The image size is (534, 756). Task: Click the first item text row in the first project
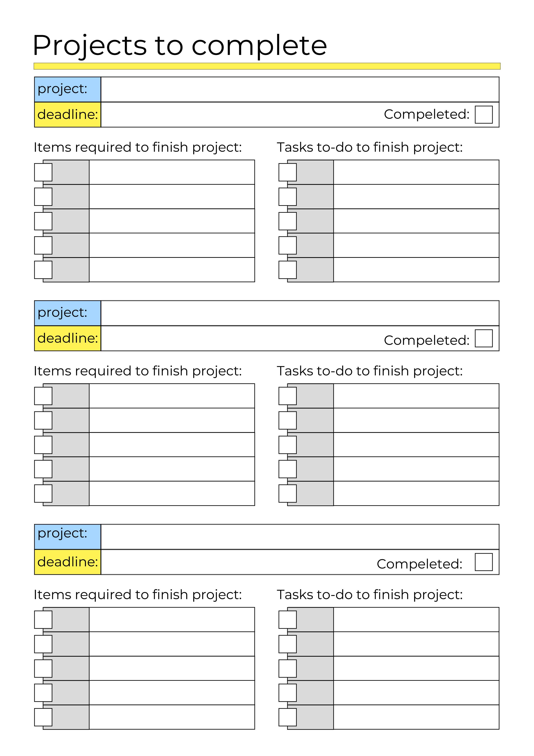[172, 172]
